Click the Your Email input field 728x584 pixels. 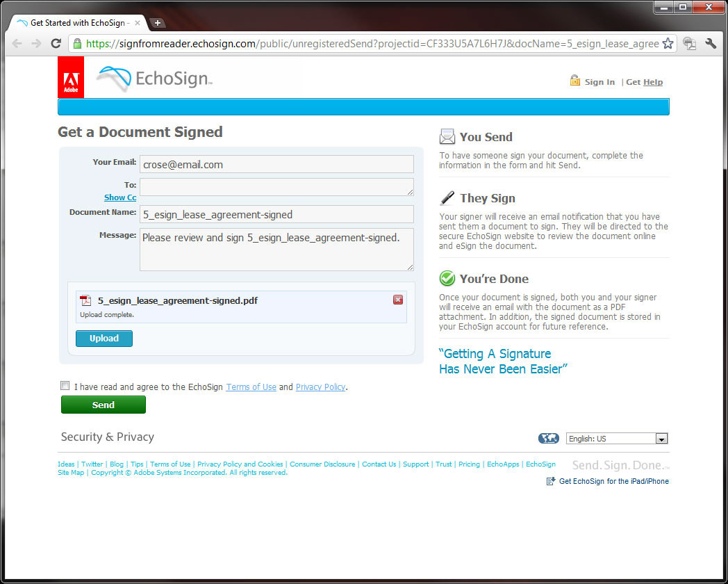[276, 164]
